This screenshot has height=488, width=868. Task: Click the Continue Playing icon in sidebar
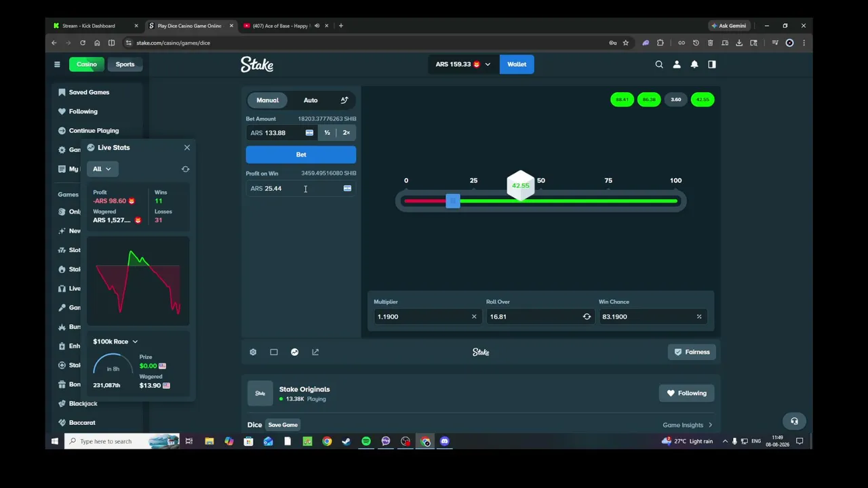click(x=62, y=131)
